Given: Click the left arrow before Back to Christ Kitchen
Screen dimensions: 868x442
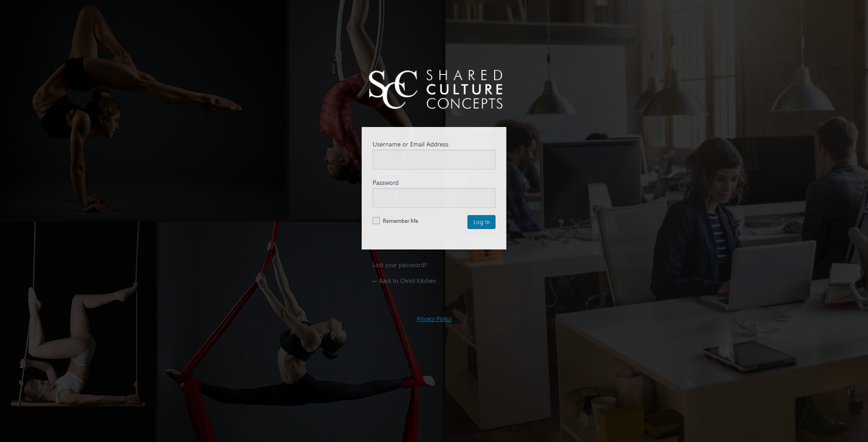Looking at the screenshot, I should coord(375,281).
